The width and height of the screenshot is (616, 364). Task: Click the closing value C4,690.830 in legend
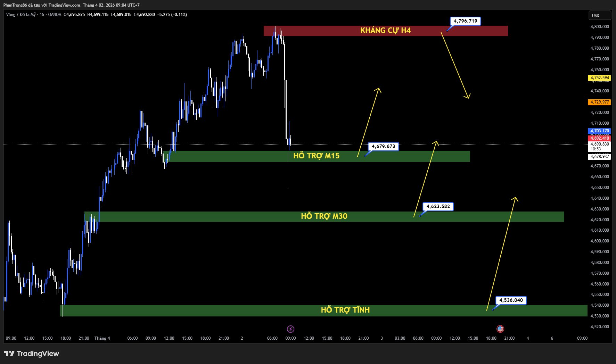pos(145,15)
